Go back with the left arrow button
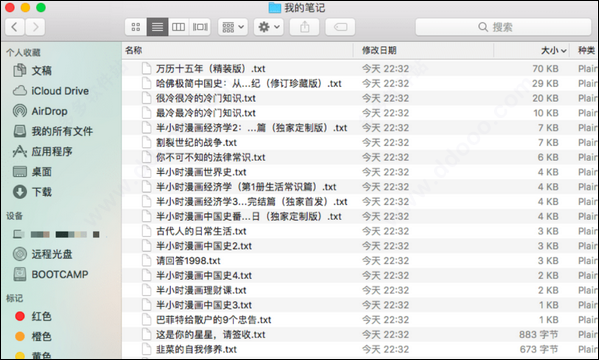Viewport: 599px width, 360px height. (x=15, y=27)
